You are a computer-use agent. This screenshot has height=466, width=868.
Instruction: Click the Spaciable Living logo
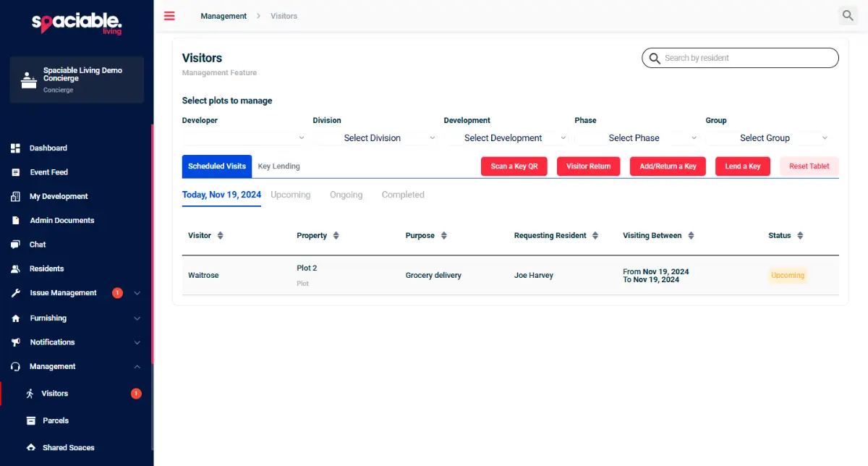coord(77,23)
